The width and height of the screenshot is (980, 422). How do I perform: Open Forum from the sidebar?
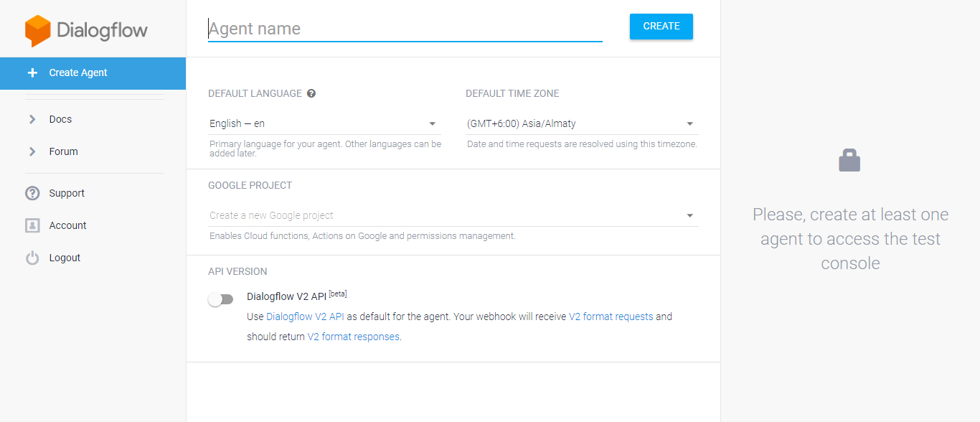[63, 151]
